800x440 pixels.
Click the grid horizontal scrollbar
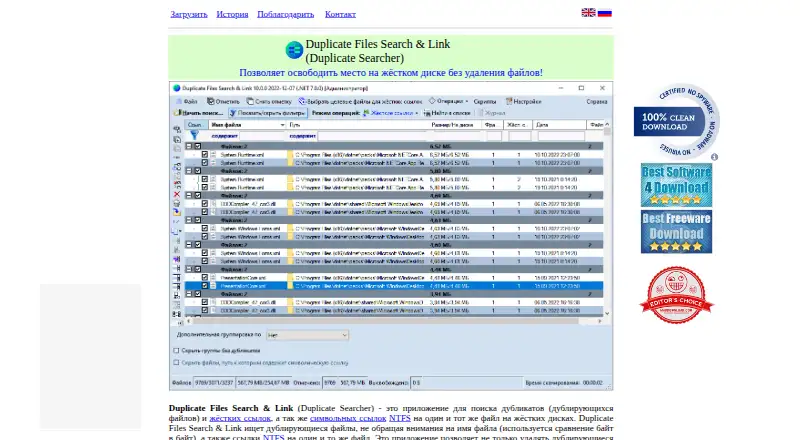(x=394, y=321)
